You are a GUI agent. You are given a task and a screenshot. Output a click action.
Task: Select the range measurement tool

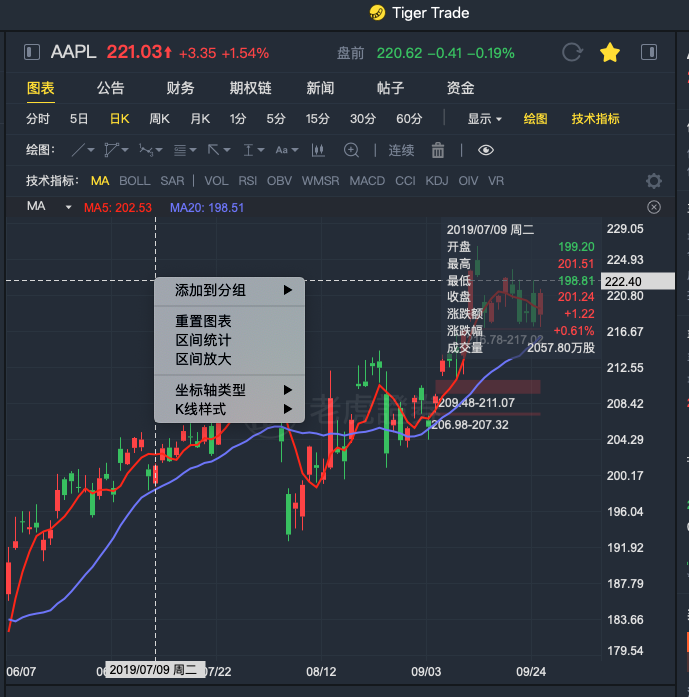[x=248, y=150]
